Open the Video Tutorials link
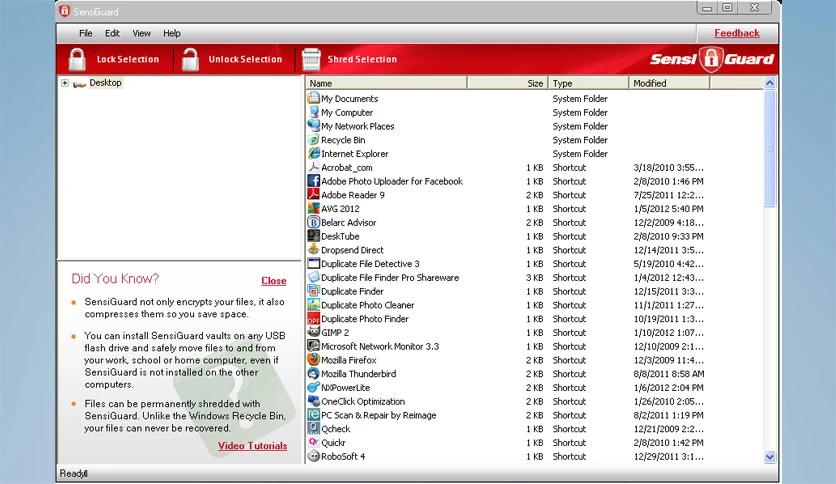Screen dimensions: 836x484 tap(252, 446)
